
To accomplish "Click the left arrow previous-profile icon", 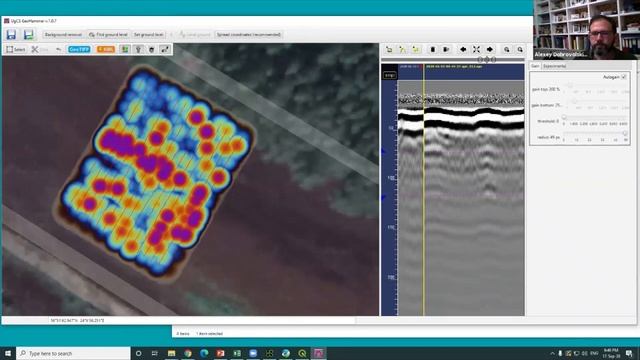I will point(463,49).
